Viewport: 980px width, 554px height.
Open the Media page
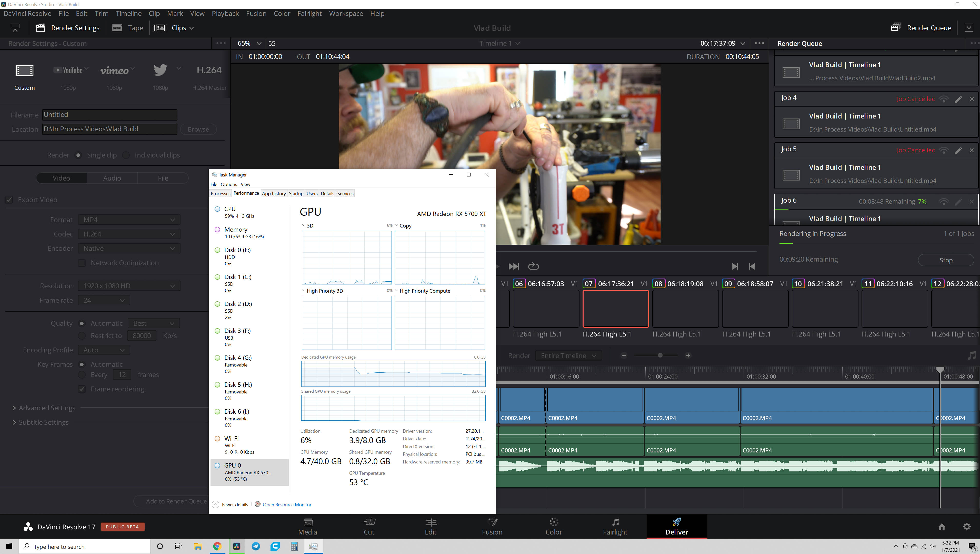tap(307, 527)
